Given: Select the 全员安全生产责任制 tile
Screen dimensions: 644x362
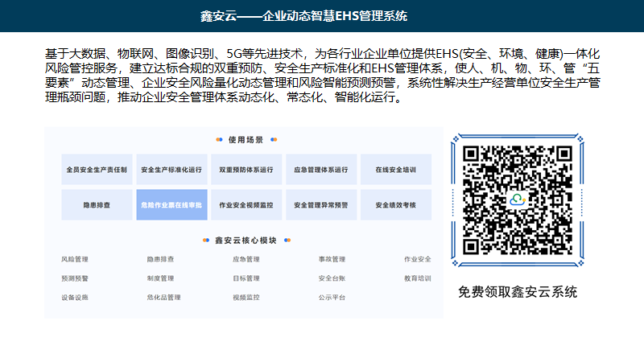Looking at the screenshot, I should [x=97, y=170].
